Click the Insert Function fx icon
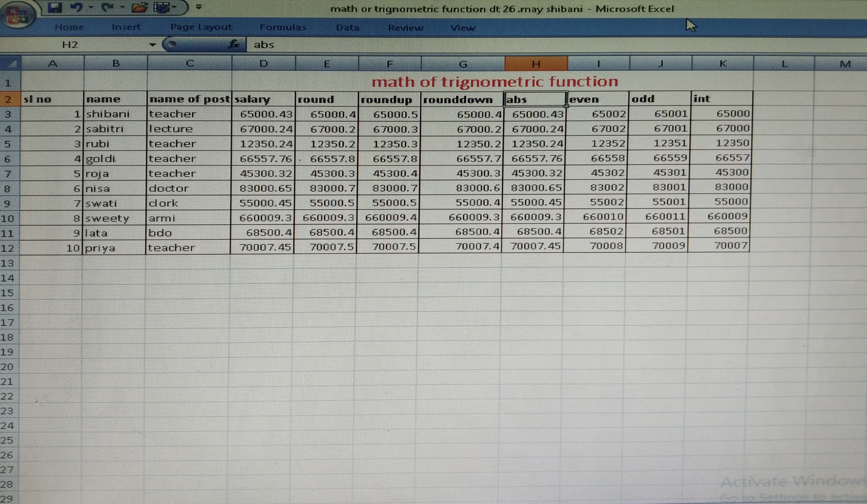This screenshot has height=504, width=867. click(x=234, y=44)
